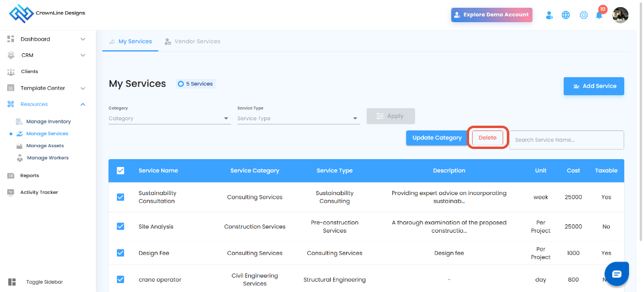Uncheck the select-all header checkbox
The image size is (644, 292).
pos(120,171)
